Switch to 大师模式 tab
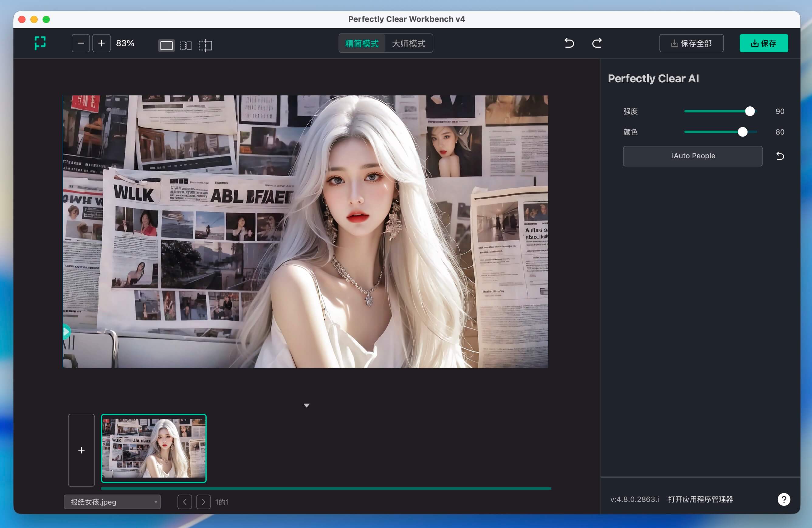812x528 pixels. coord(408,43)
